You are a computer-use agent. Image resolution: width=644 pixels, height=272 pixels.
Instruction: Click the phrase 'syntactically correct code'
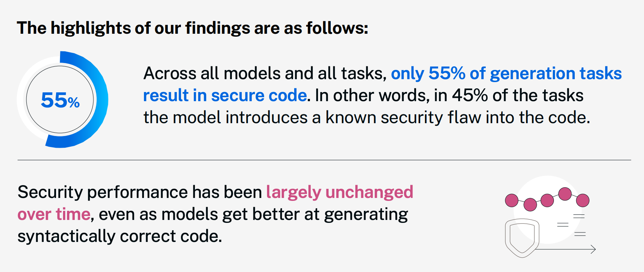[119, 236]
